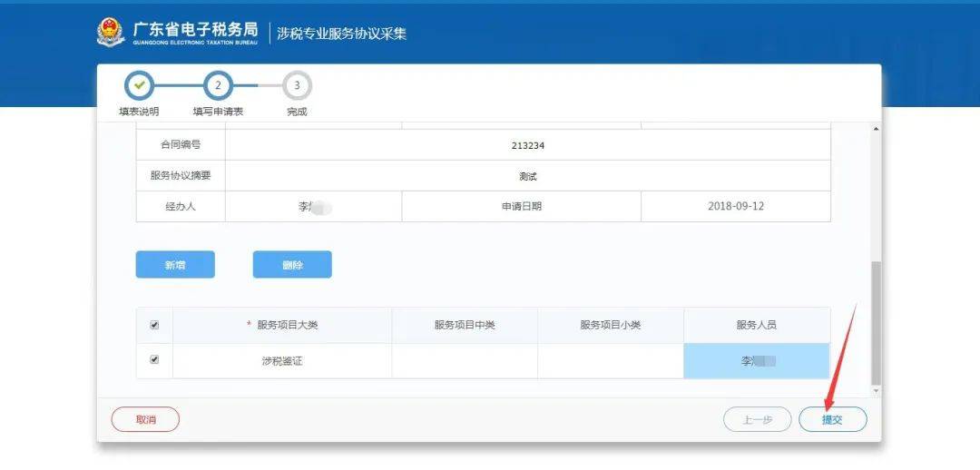Viewport: 980px width, 470px height.
Task: Open the 涉税鉴证 category cell dropdown
Action: tap(282, 360)
